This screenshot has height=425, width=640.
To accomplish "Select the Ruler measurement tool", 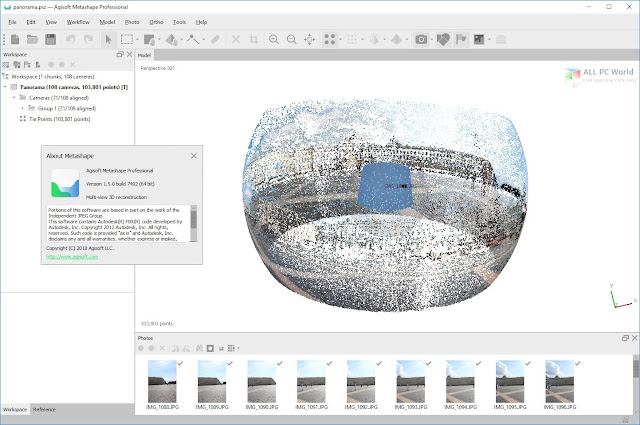I will [x=216, y=39].
